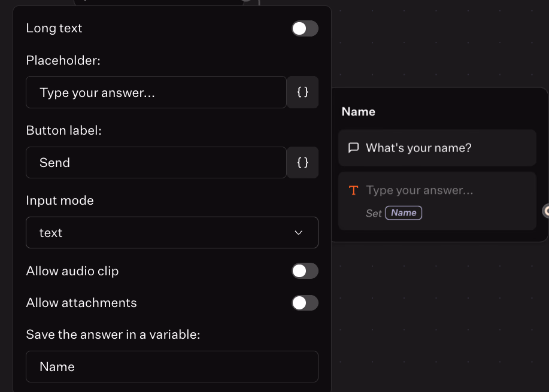Click the orange T text input icon
549x392 pixels.
pyautogui.click(x=354, y=190)
